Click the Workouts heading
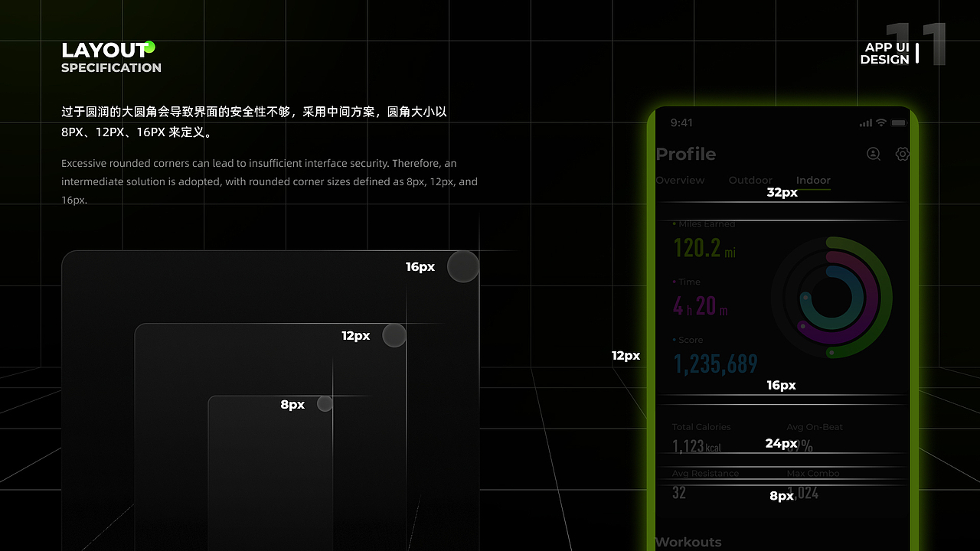The image size is (980, 551). pos(688,542)
